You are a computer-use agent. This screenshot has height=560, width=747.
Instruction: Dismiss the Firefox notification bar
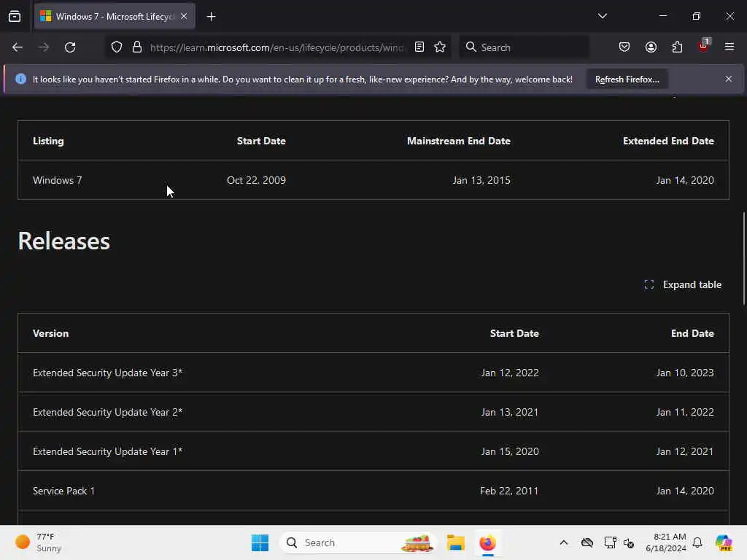pos(729,79)
